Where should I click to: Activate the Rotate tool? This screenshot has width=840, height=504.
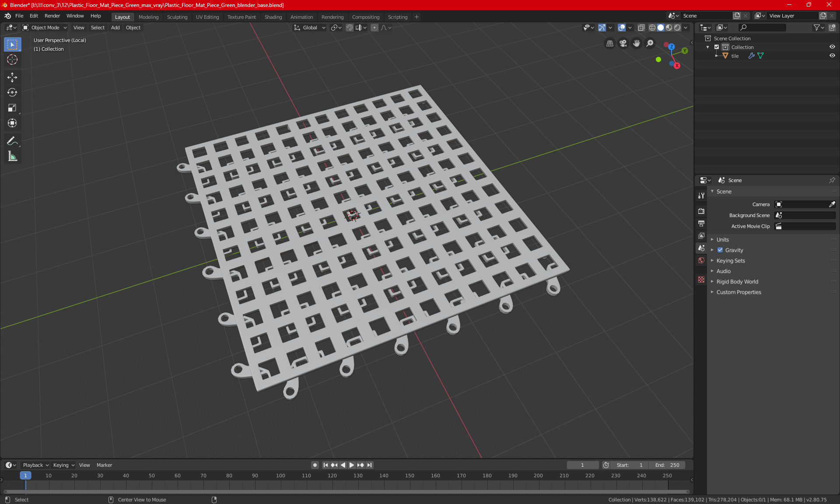tap(12, 93)
